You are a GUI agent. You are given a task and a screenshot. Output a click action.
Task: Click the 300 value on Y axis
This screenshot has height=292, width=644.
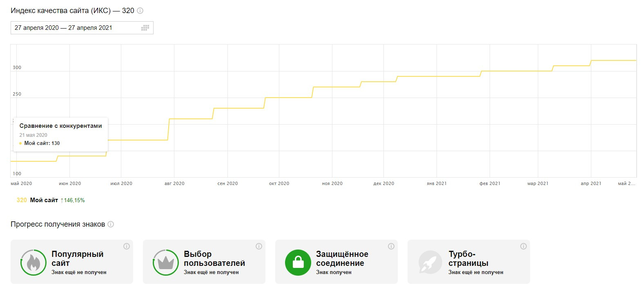(x=17, y=67)
